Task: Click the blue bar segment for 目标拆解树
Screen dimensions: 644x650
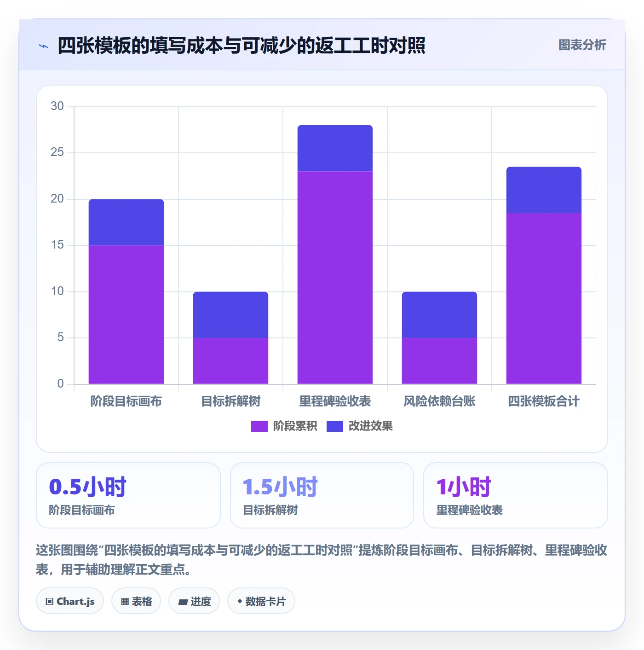Action: click(x=230, y=315)
